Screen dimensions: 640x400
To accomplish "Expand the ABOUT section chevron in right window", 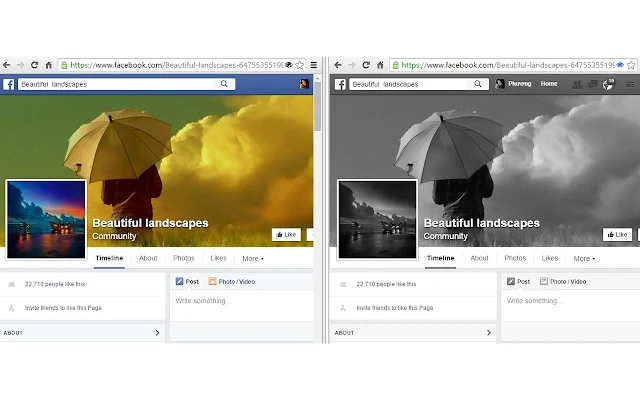I will click(x=489, y=333).
